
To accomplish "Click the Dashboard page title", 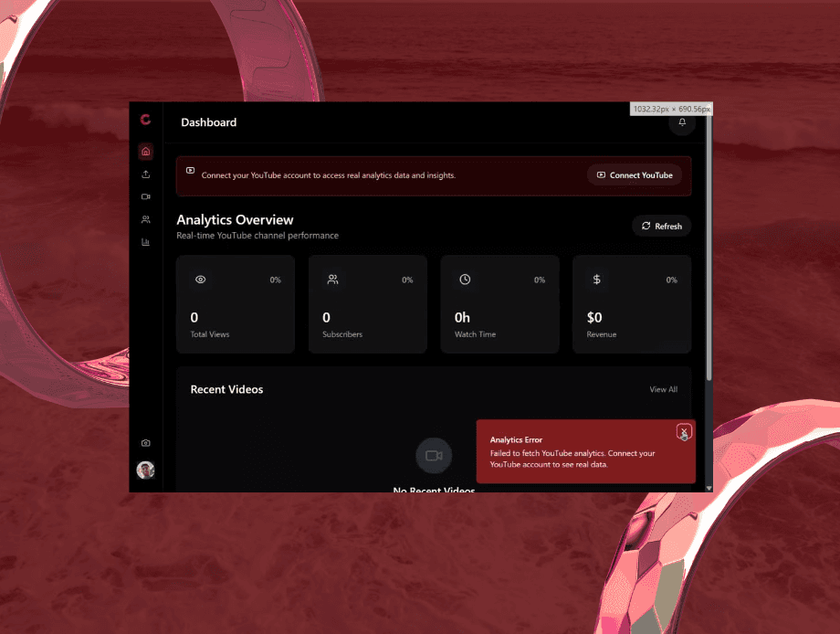I will pyautogui.click(x=209, y=122).
